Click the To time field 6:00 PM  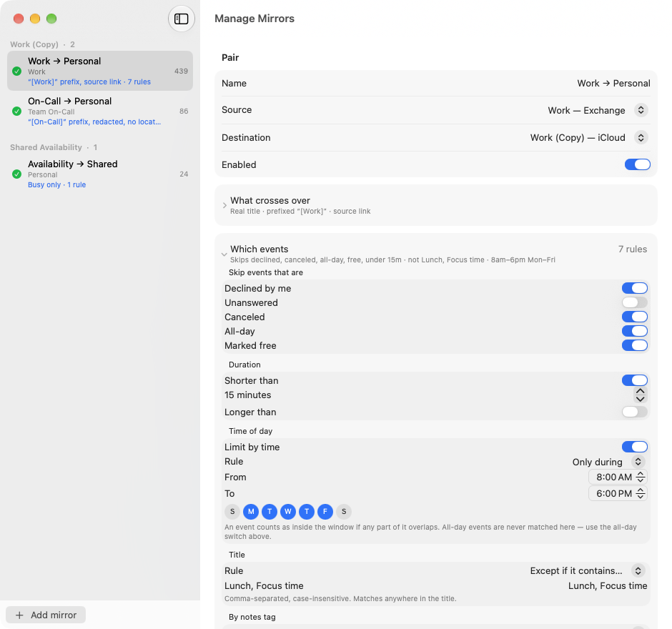[x=613, y=494]
